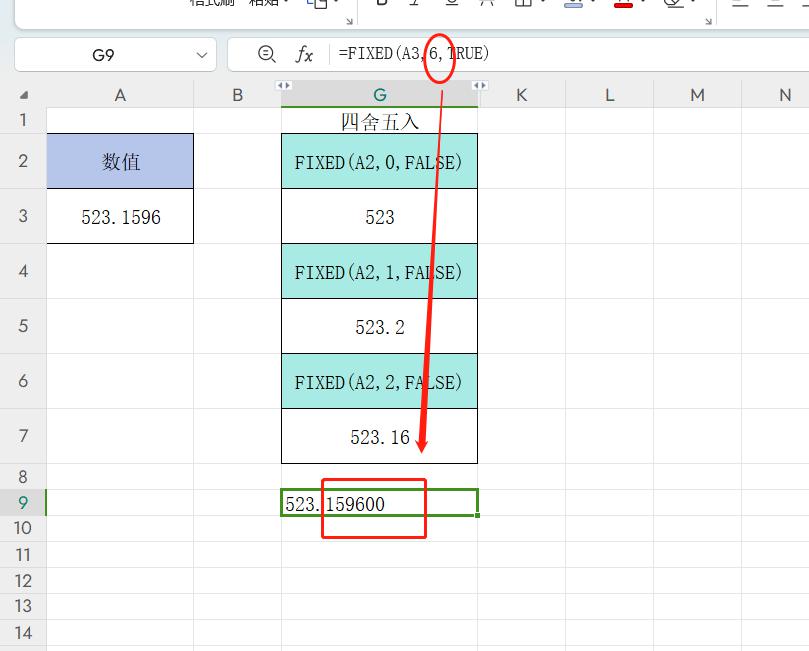Expand the Name Box dropdown arrow
The image size is (809, 651).
point(202,55)
